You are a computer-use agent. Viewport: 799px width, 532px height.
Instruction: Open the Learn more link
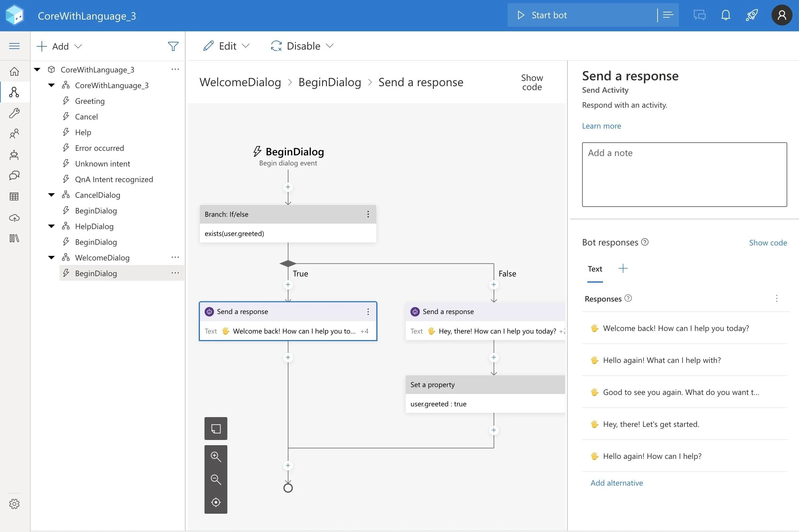pos(601,126)
